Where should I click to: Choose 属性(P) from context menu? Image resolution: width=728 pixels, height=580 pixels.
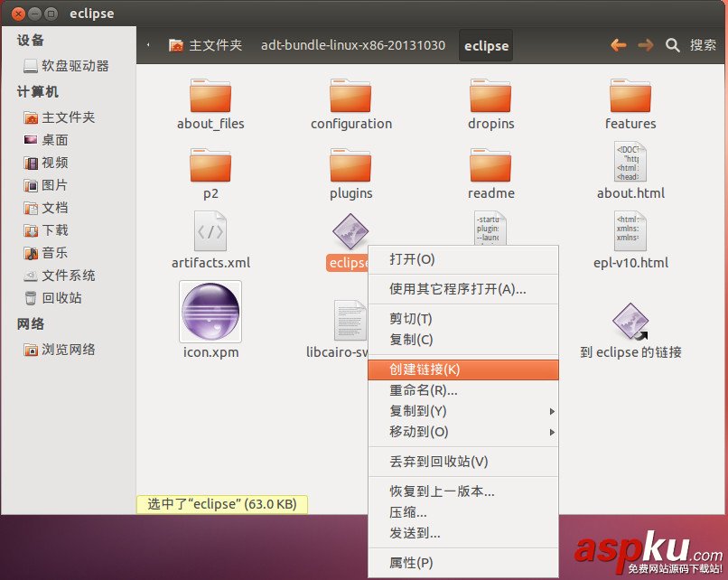pyautogui.click(x=463, y=563)
